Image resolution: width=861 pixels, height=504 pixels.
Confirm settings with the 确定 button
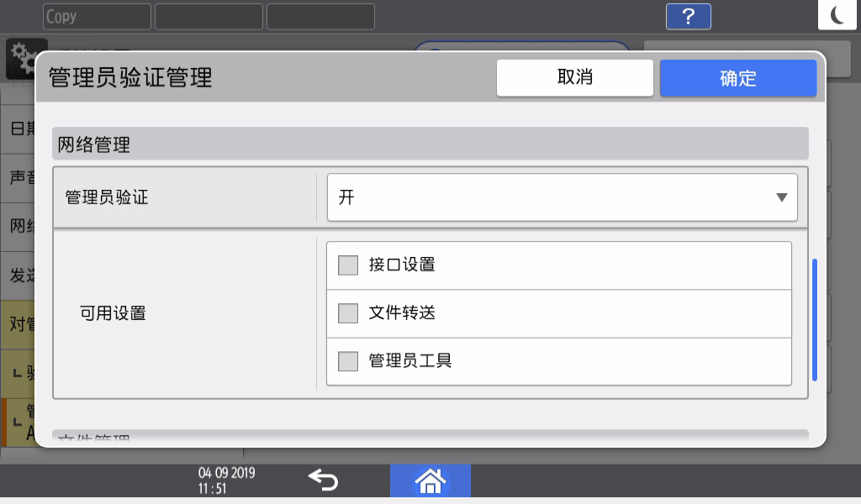pos(737,77)
